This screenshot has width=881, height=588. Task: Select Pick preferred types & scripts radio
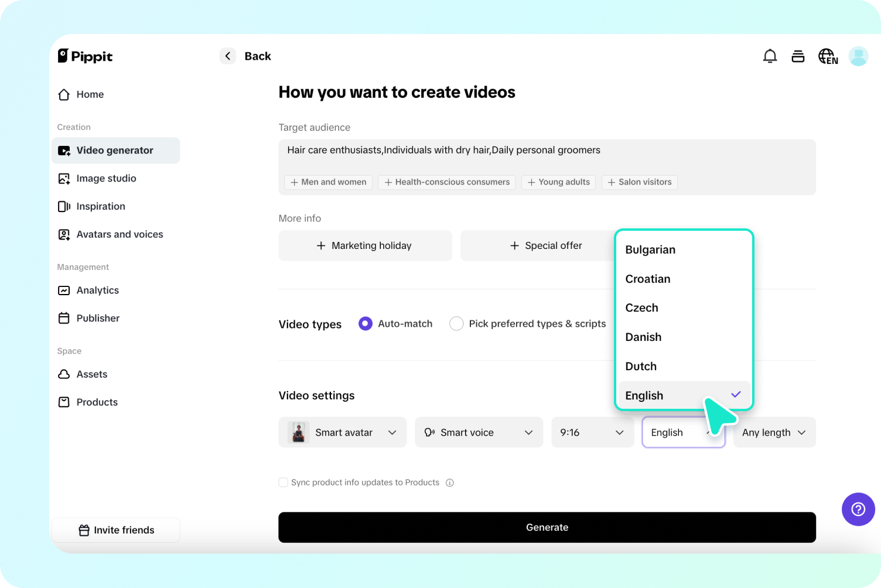pyautogui.click(x=456, y=324)
